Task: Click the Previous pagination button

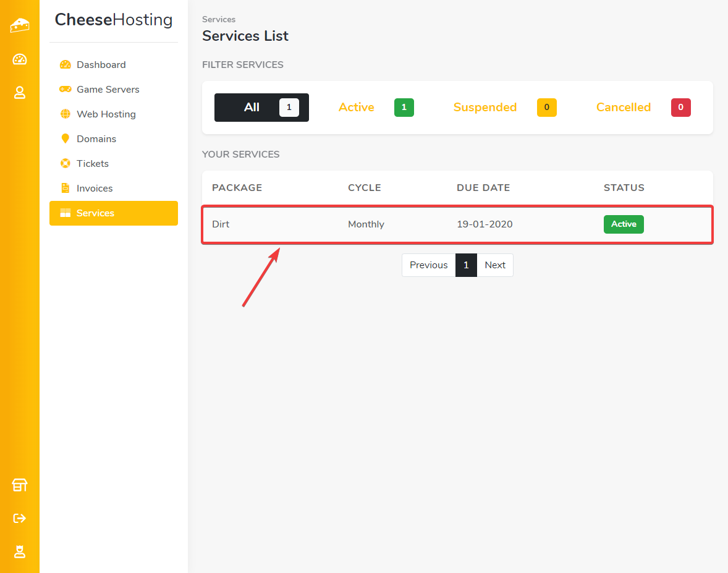Action: [x=428, y=265]
